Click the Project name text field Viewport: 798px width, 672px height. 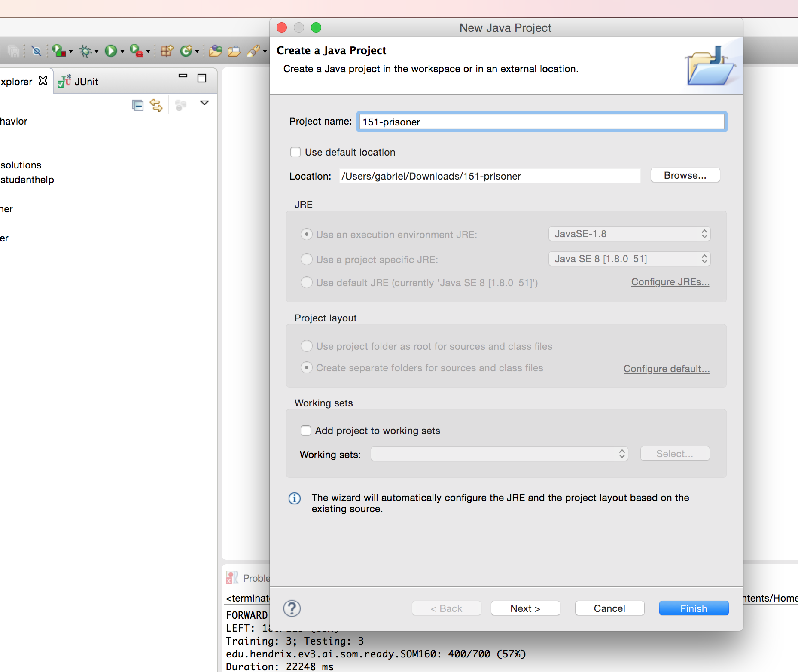point(542,122)
